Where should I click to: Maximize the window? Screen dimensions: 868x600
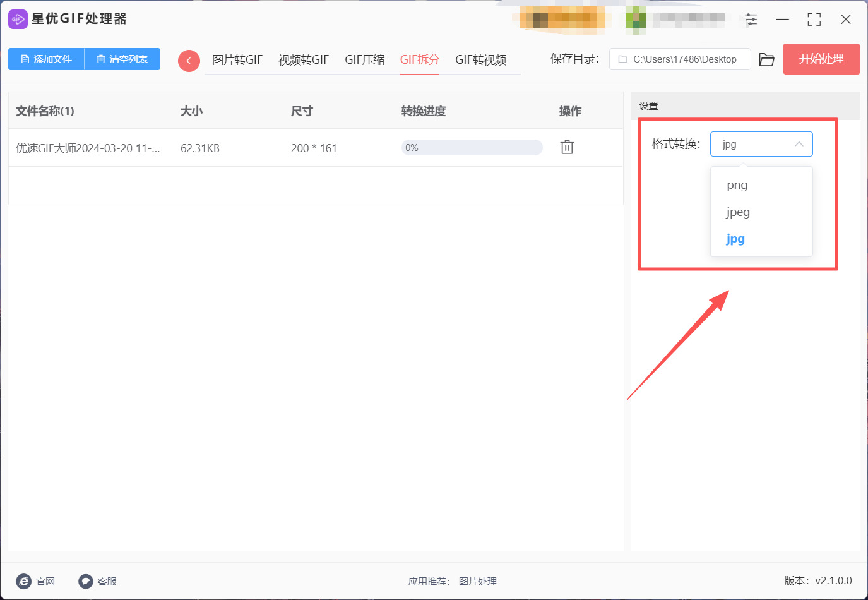[x=814, y=20]
